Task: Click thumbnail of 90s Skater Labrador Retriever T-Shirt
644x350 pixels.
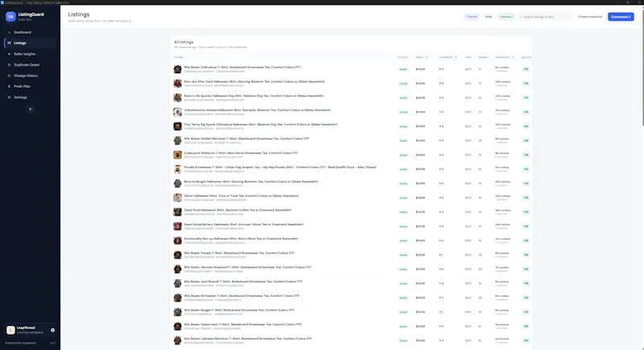Action: (177, 340)
